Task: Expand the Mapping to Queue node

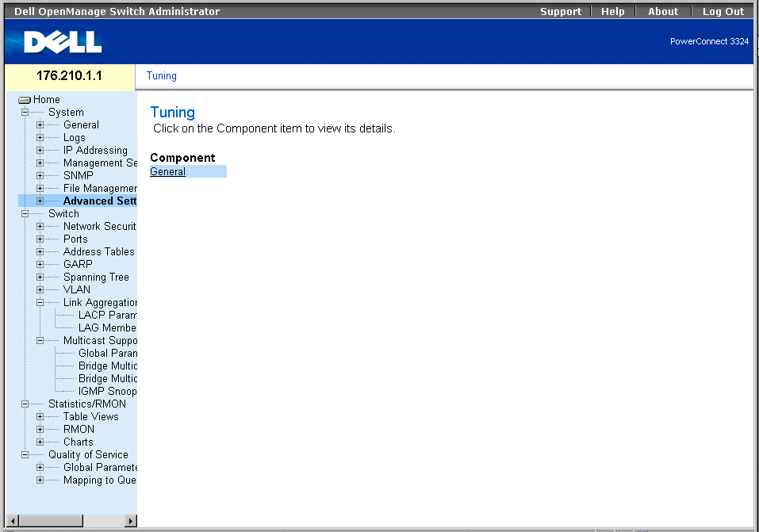Action: point(40,480)
